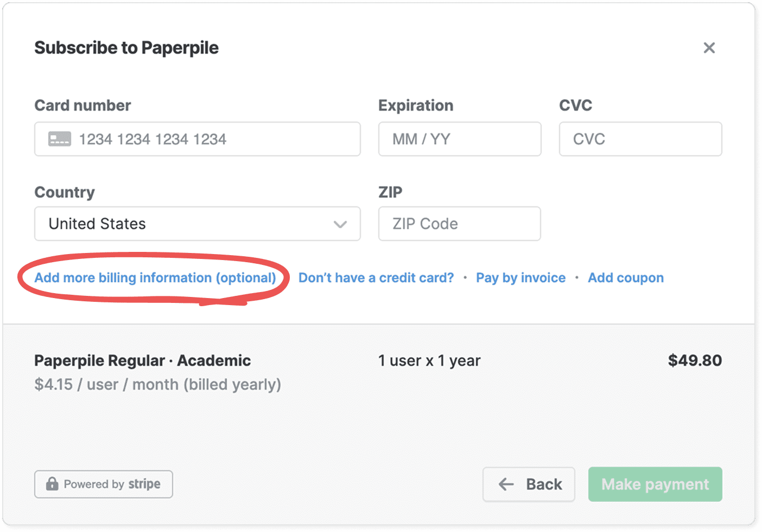Viewport: 762px width, 532px height.
Task: Click the left arrow icon on Back
Action: 506,484
